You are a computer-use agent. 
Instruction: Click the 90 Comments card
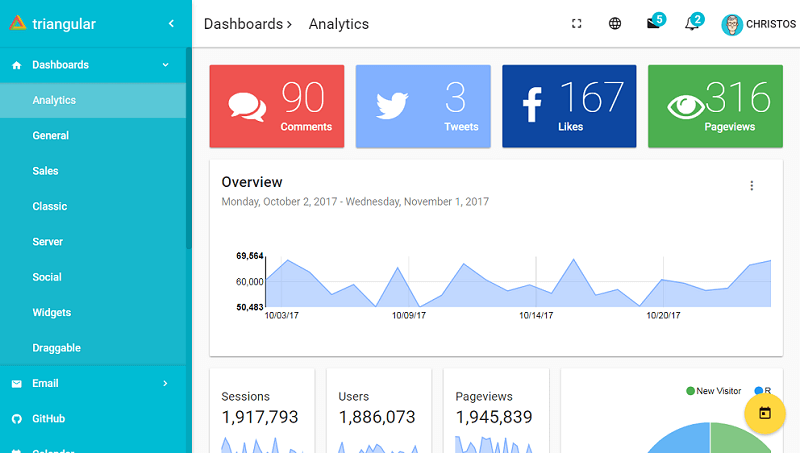tap(277, 106)
